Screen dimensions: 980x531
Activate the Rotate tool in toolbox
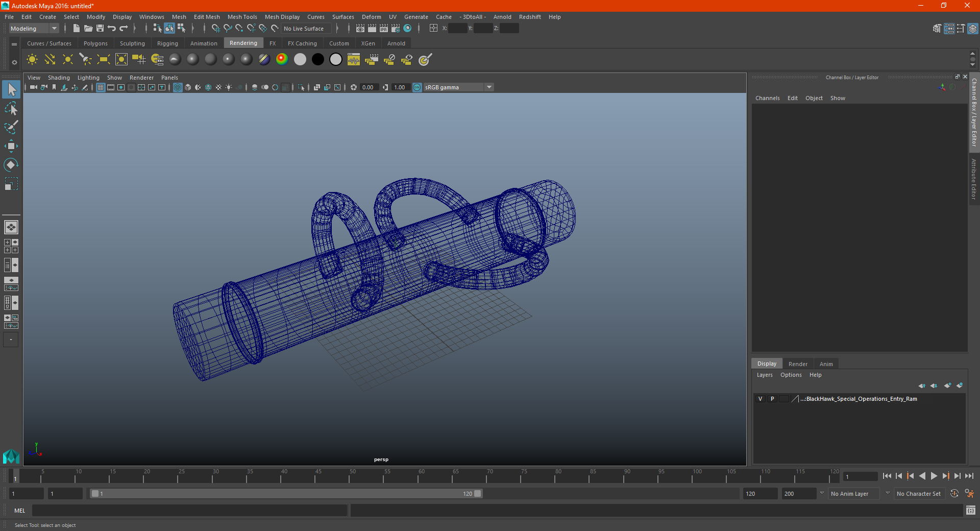click(11, 165)
